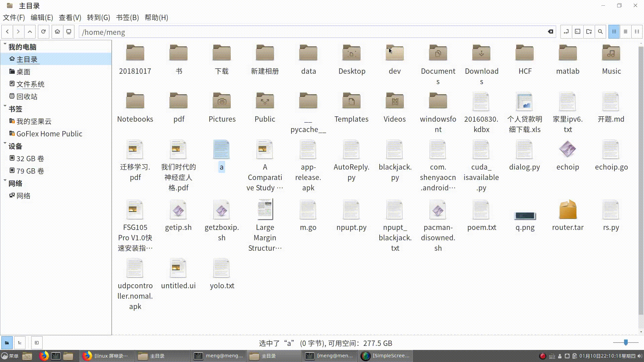Screen dimensions: 644x362
Task: Go to home directory via the home icon
Action: tap(57, 32)
